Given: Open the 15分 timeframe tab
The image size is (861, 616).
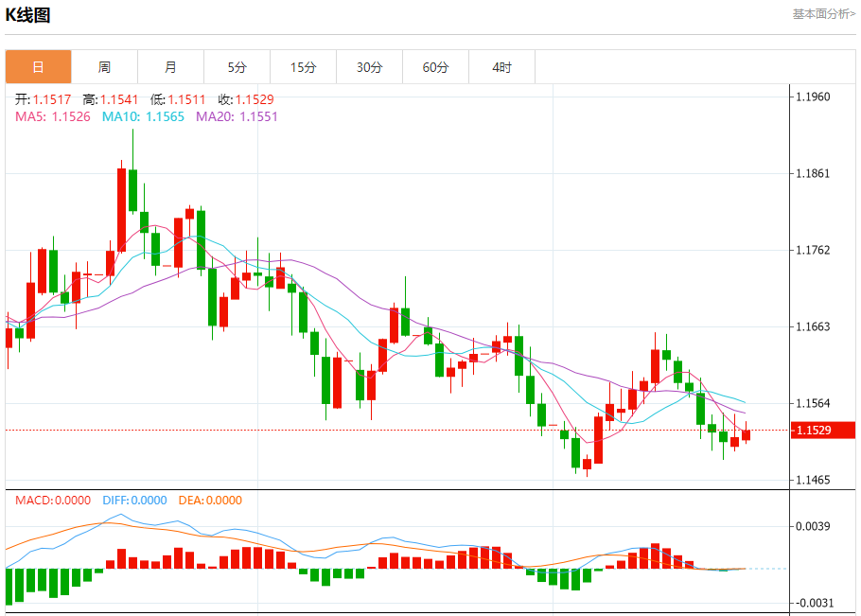Looking at the screenshot, I should click(303, 67).
